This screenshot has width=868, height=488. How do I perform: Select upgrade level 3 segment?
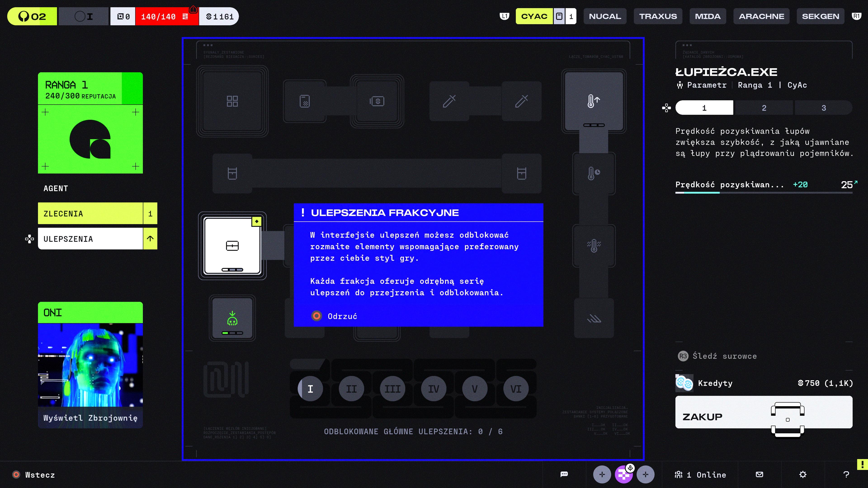point(823,108)
